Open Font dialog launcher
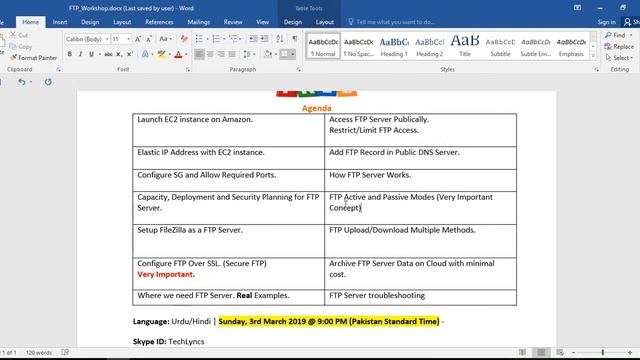Image resolution: width=640 pixels, height=360 pixels. (188, 70)
